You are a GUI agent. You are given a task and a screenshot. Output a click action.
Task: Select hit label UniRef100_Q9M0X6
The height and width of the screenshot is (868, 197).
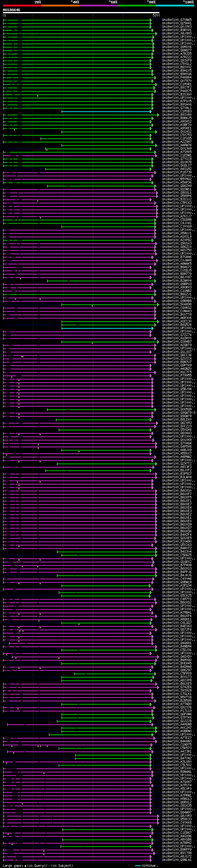click(177, 47)
